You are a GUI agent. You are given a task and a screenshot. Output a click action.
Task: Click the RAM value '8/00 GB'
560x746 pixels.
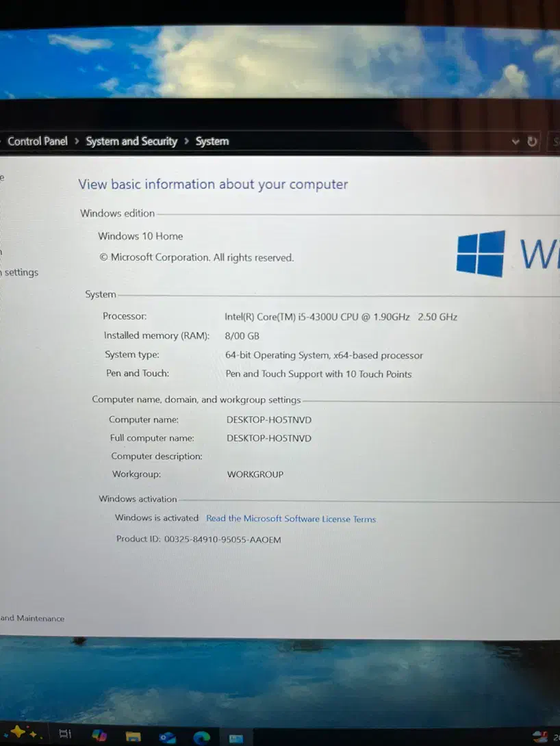click(242, 336)
